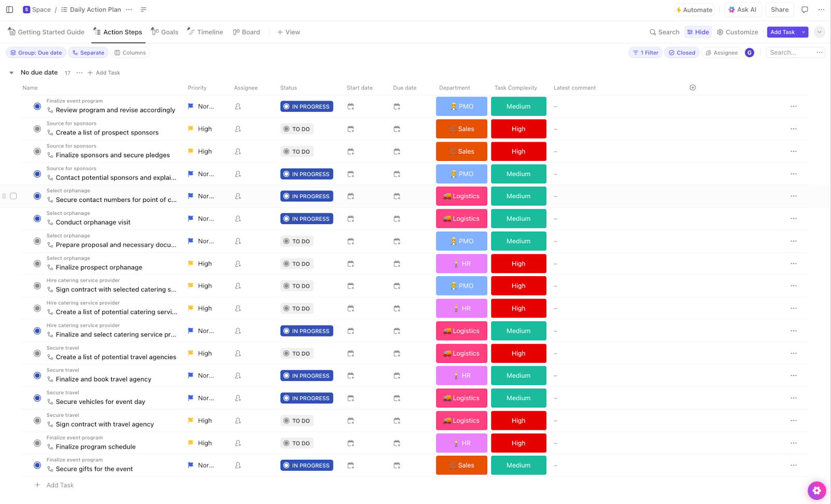Viewport: 831px width, 504px height.
Task: Click the add column plus icon
Action: pyautogui.click(x=692, y=88)
